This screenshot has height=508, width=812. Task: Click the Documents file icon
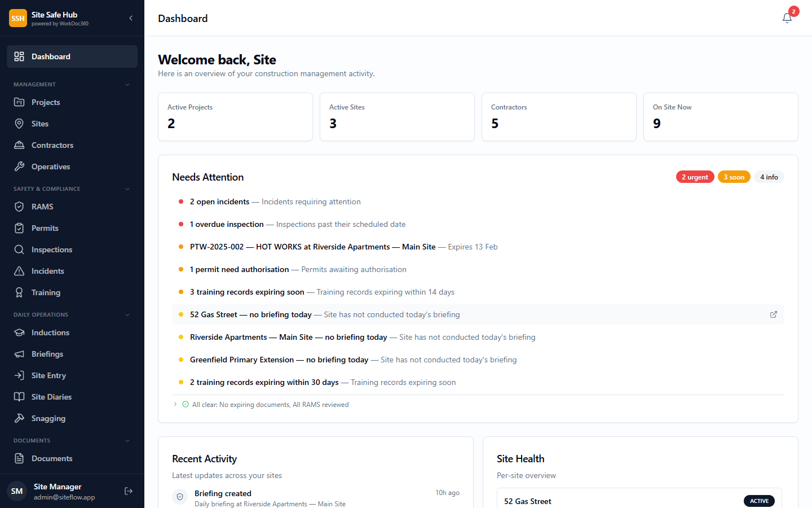pyautogui.click(x=19, y=458)
